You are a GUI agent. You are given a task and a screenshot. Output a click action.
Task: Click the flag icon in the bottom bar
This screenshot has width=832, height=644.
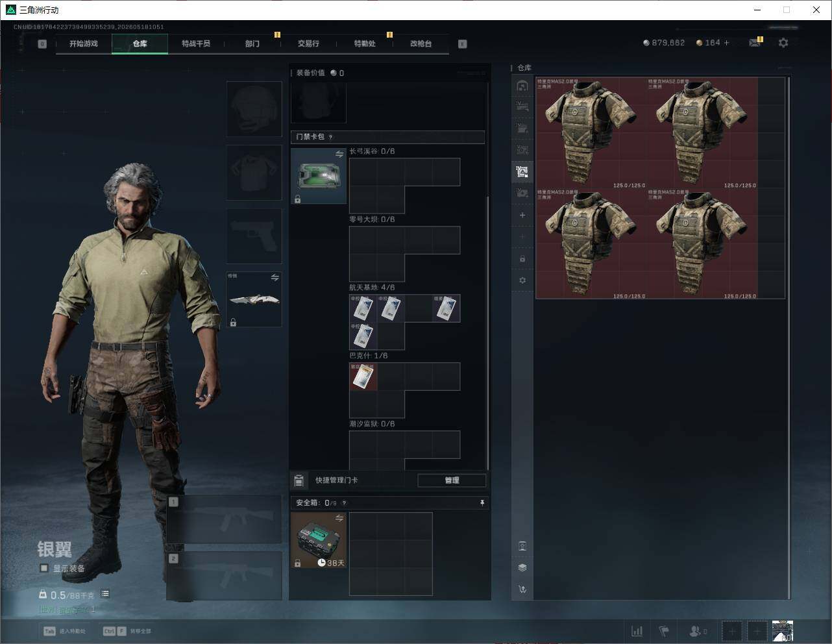(x=664, y=631)
